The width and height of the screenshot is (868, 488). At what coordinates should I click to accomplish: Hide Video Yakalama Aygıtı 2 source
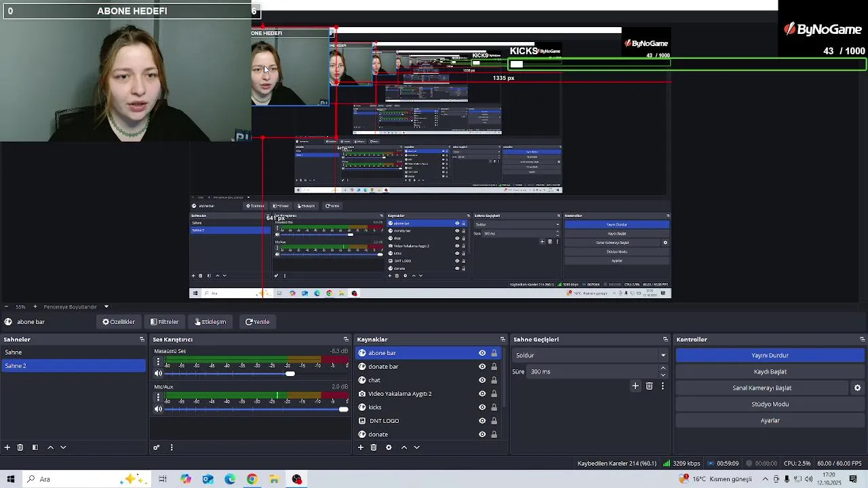coord(482,394)
